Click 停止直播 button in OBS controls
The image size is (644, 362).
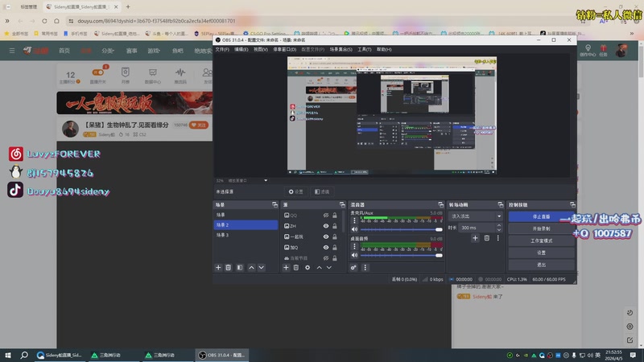tap(541, 216)
